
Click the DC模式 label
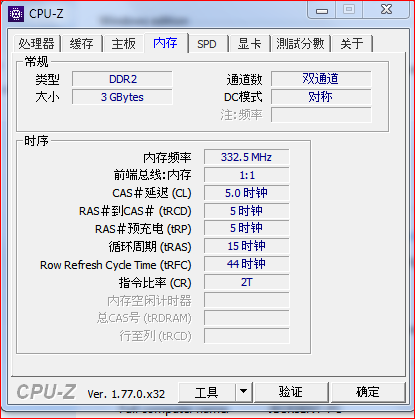pyautogui.click(x=243, y=97)
